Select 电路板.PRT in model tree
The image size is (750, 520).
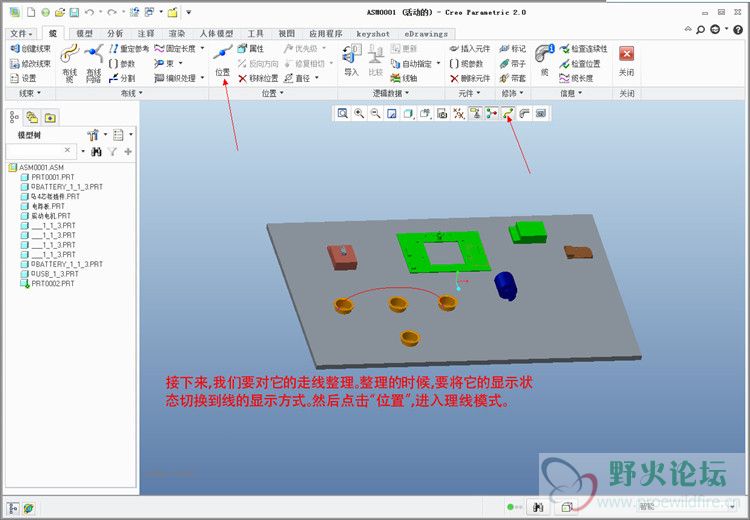43,206
